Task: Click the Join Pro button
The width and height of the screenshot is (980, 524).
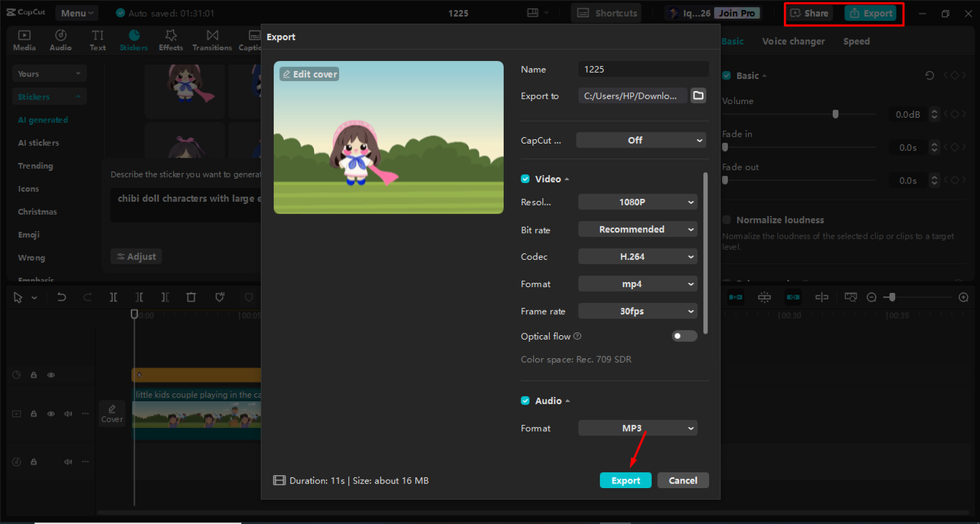Action: [x=737, y=13]
